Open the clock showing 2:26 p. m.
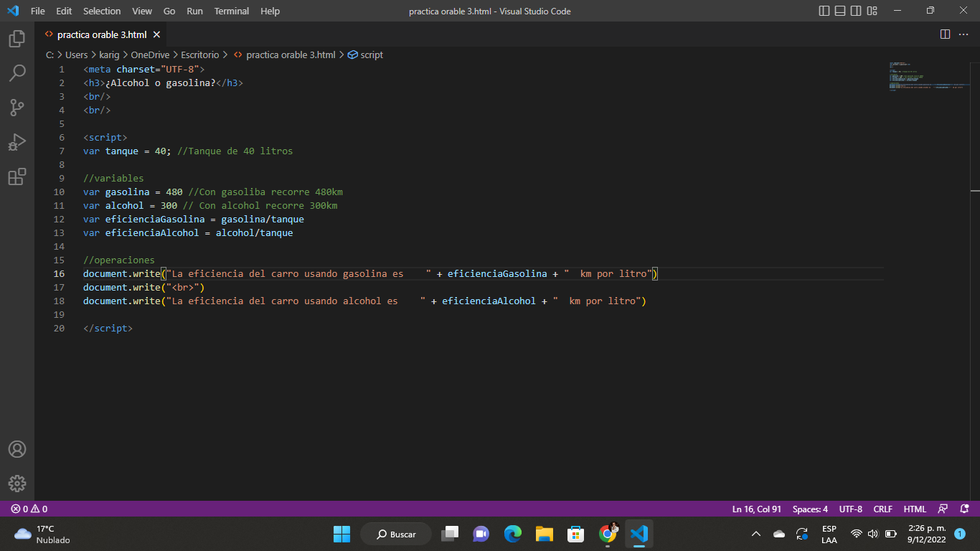Image resolution: width=980 pixels, height=551 pixels. coord(927,534)
